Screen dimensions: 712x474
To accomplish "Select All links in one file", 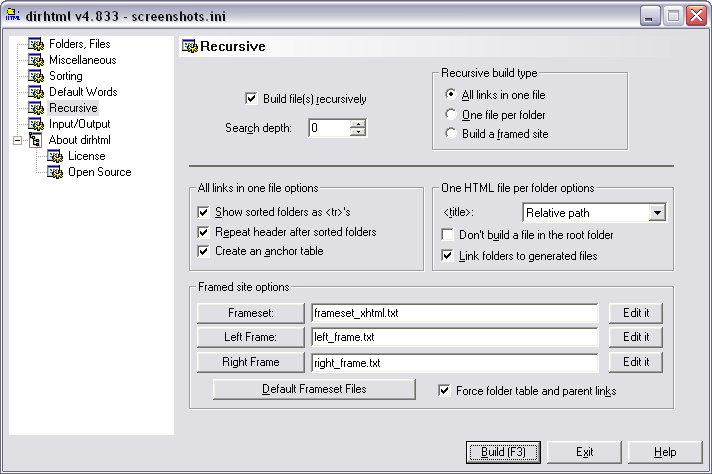I will point(450,94).
